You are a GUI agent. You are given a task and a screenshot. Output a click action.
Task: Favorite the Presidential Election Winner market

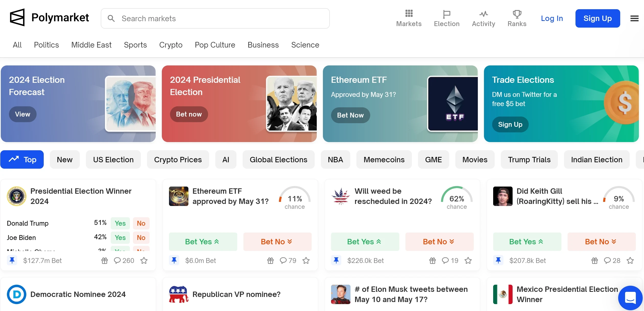144,261
